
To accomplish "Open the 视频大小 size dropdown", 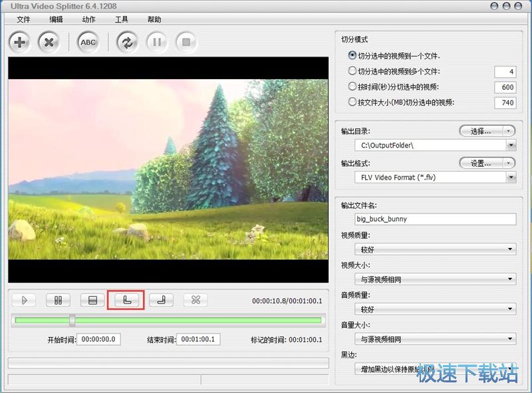I will pos(436,280).
